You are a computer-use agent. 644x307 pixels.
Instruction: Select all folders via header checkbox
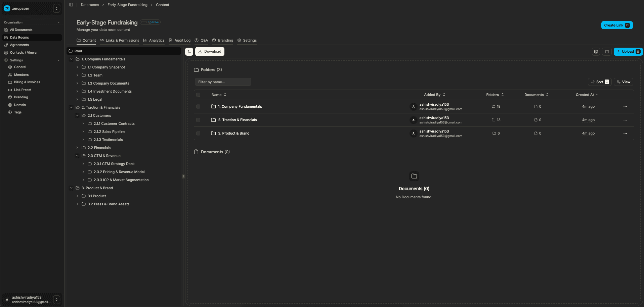pos(198,95)
